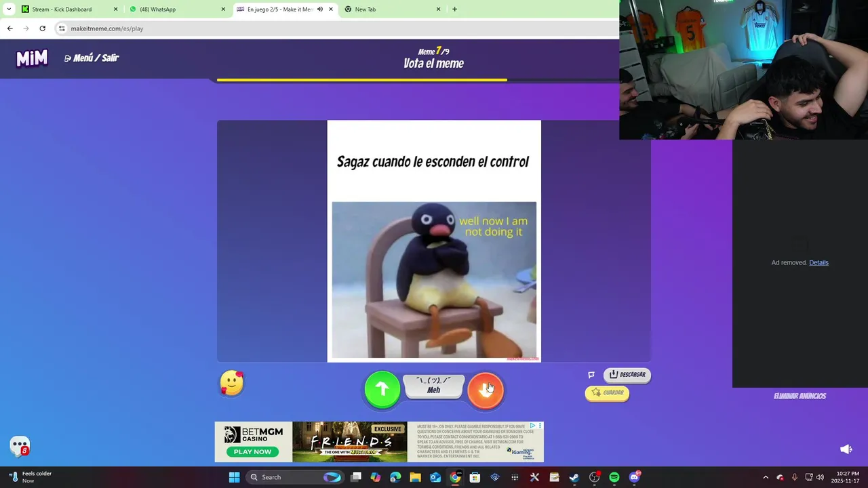Close the New Tab tab
The height and width of the screenshot is (488, 868).
pyautogui.click(x=438, y=9)
